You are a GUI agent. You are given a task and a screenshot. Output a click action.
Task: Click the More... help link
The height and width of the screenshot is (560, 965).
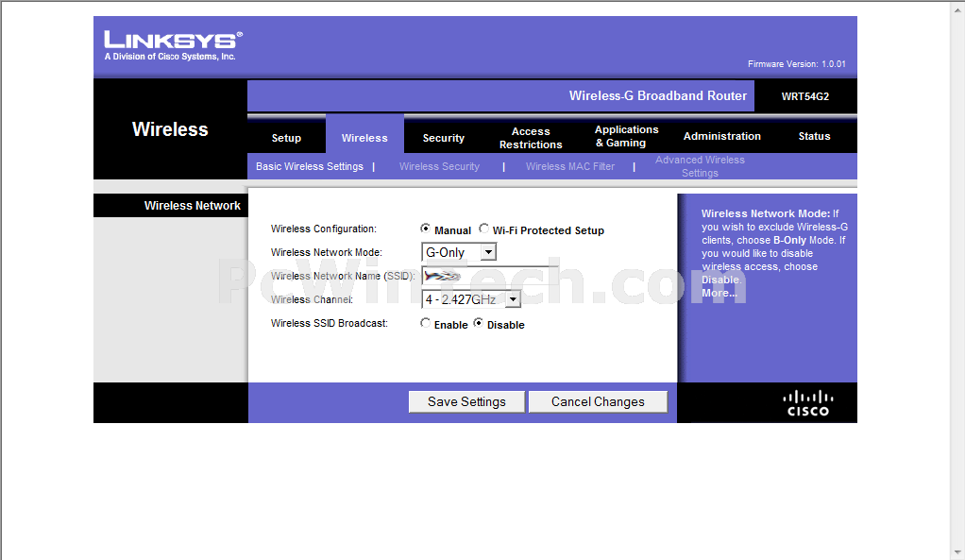(x=719, y=293)
